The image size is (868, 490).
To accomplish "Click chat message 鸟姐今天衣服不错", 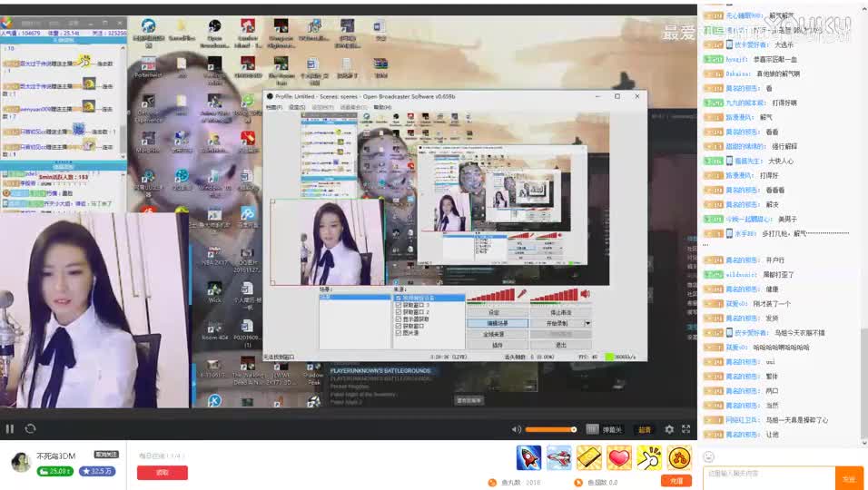I will [x=799, y=333].
